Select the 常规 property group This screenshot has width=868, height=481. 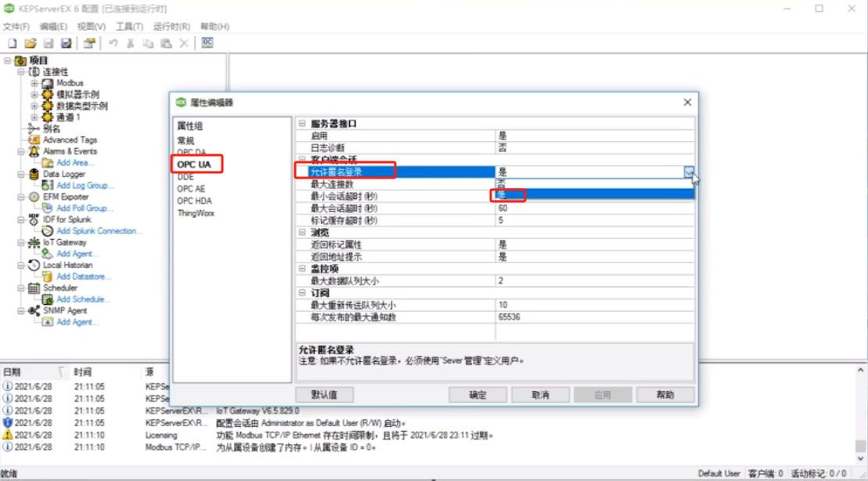point(185,141)
